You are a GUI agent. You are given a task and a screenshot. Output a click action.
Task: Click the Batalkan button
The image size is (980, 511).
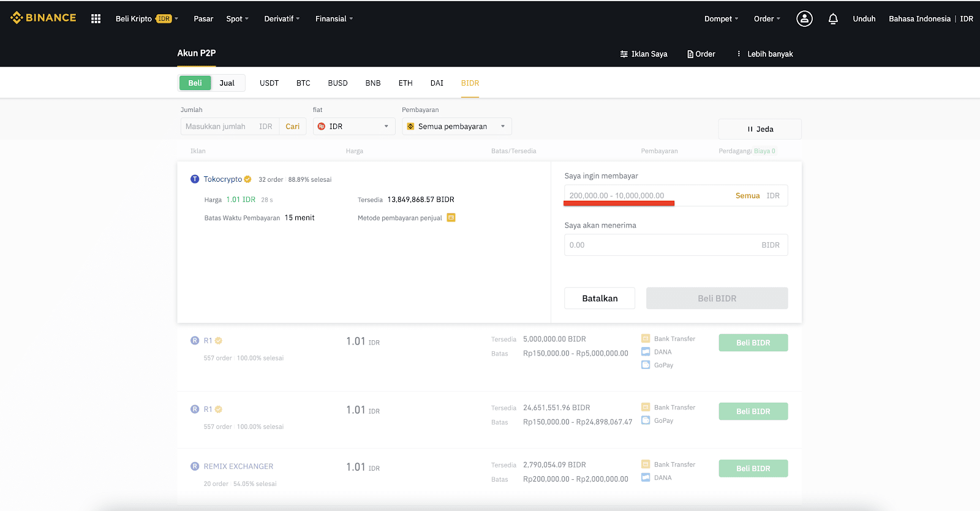pos(600,298)
